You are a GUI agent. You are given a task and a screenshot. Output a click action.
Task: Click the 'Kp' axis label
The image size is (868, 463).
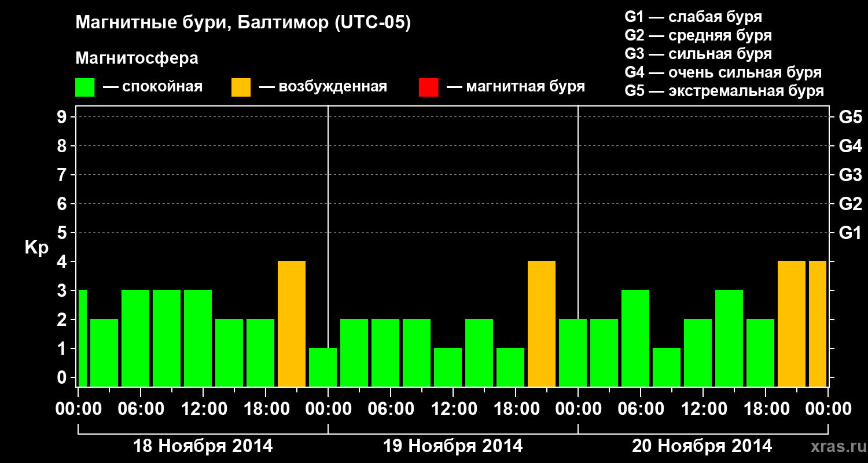(x=36, y=248)
